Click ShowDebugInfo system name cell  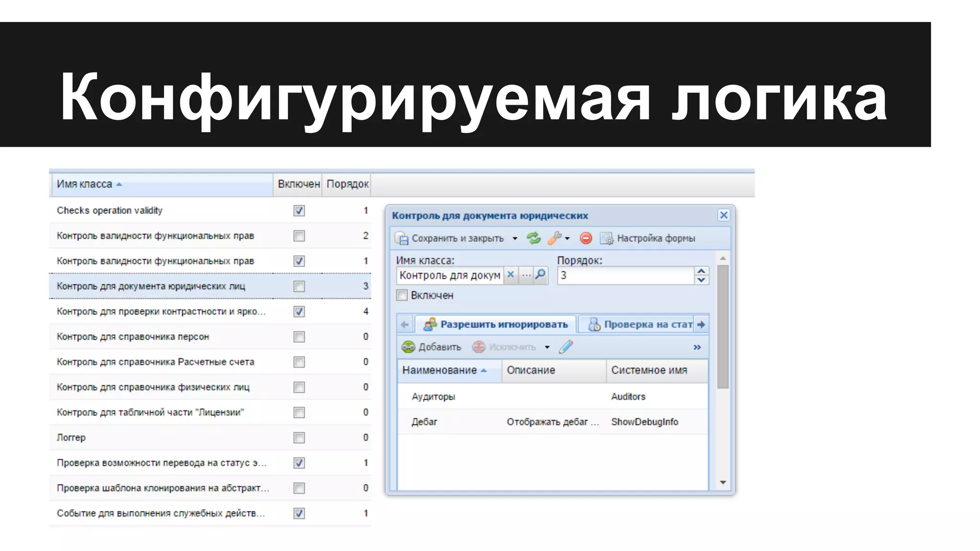coord(645,422)
